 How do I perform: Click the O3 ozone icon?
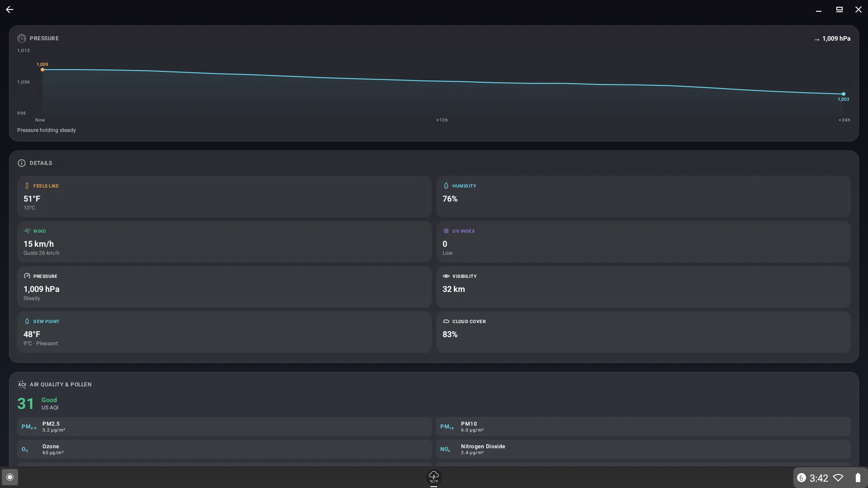[25, 449]
